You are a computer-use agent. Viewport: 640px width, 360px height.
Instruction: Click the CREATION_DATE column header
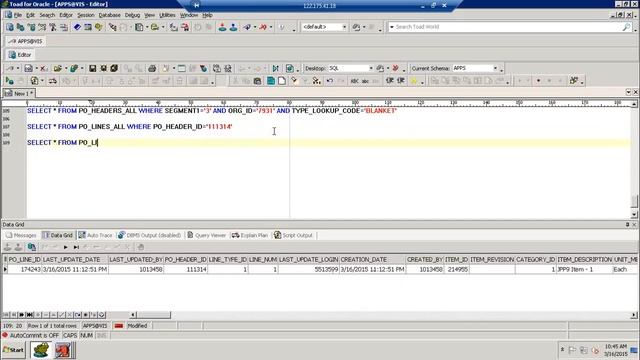point(372,260)
